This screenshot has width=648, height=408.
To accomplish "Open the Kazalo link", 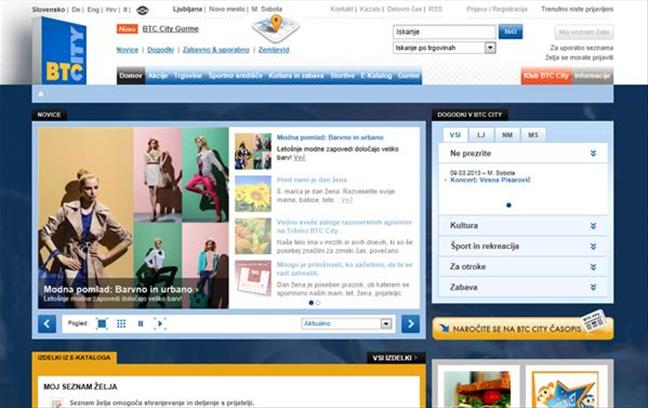I will click(370, 9).
